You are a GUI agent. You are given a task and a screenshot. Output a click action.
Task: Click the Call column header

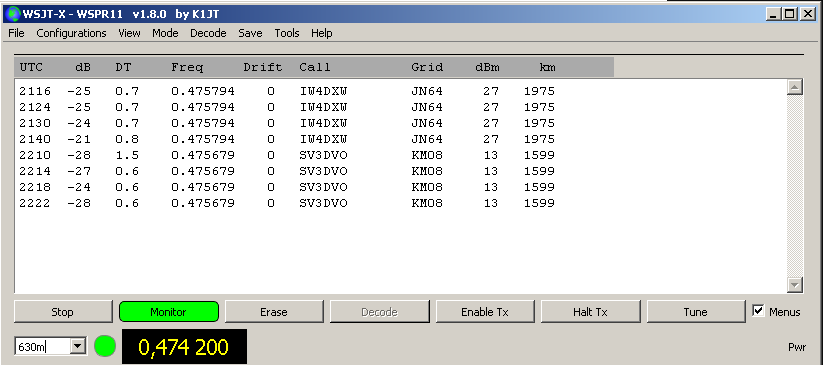point(315,67)
